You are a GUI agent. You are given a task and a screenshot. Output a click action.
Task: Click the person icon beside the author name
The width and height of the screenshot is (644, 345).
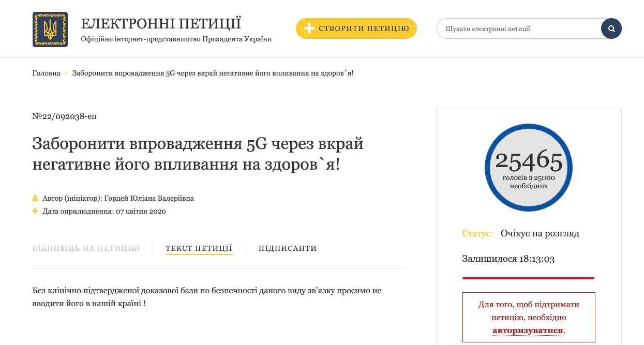click(35, 198)
